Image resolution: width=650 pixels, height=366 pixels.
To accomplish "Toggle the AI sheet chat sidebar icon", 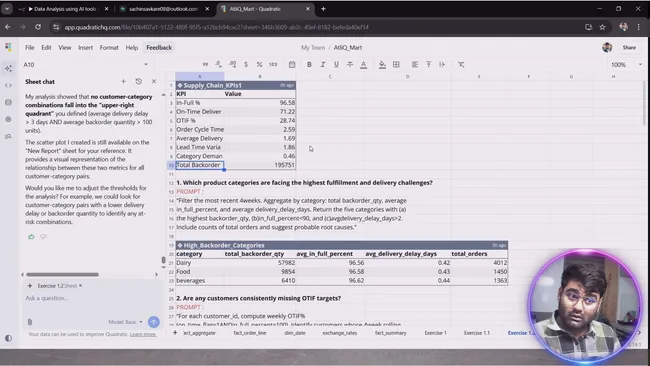I will tap(8, 68).
